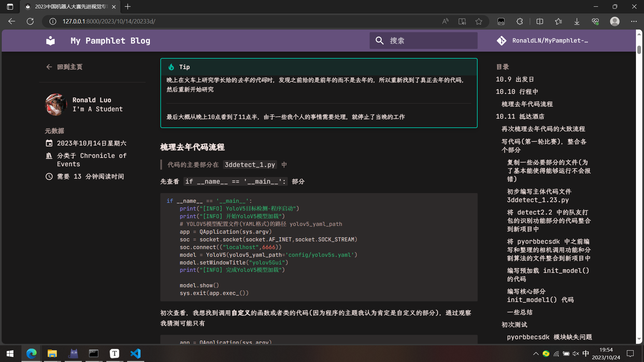Click Ronald Luo author avatar
Viewport: 644px width, 362px height.
[x=56, y=105]
